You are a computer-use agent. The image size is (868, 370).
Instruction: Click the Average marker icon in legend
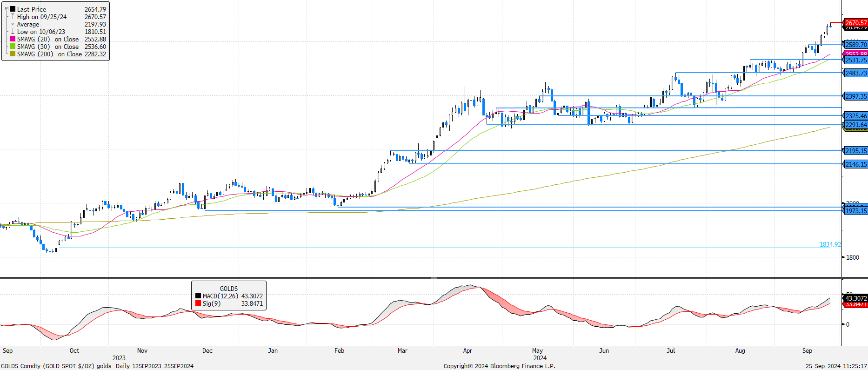point(13,24)
